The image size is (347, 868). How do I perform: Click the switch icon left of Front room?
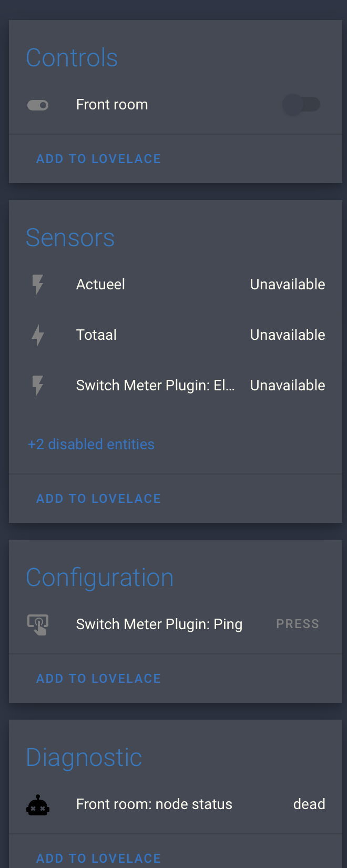coord(38,105)
